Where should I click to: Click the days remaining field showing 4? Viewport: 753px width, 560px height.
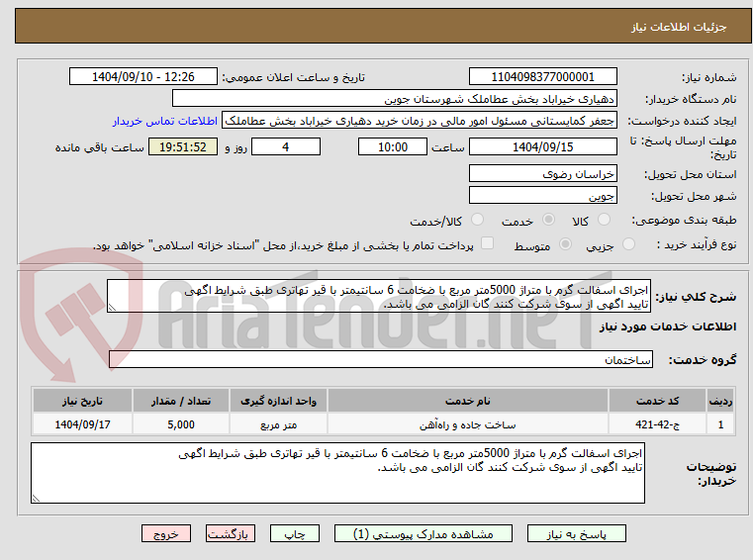[286, 147]
